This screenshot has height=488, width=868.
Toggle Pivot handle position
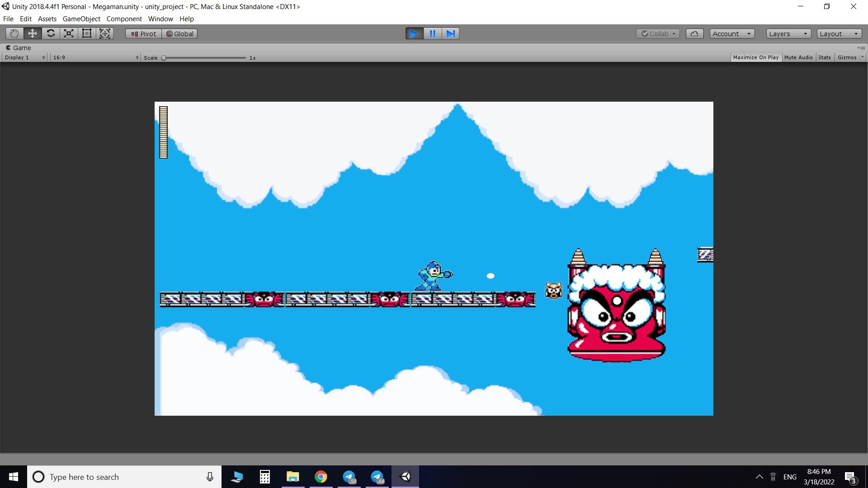(x=143, y=34)
